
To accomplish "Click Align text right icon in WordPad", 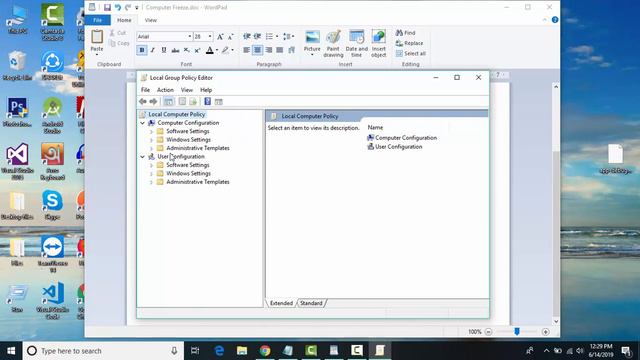I will [269, 50].
